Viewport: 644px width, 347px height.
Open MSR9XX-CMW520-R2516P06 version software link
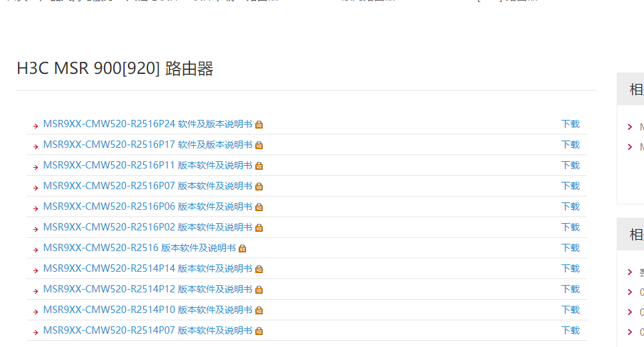[x=147, y=206]
